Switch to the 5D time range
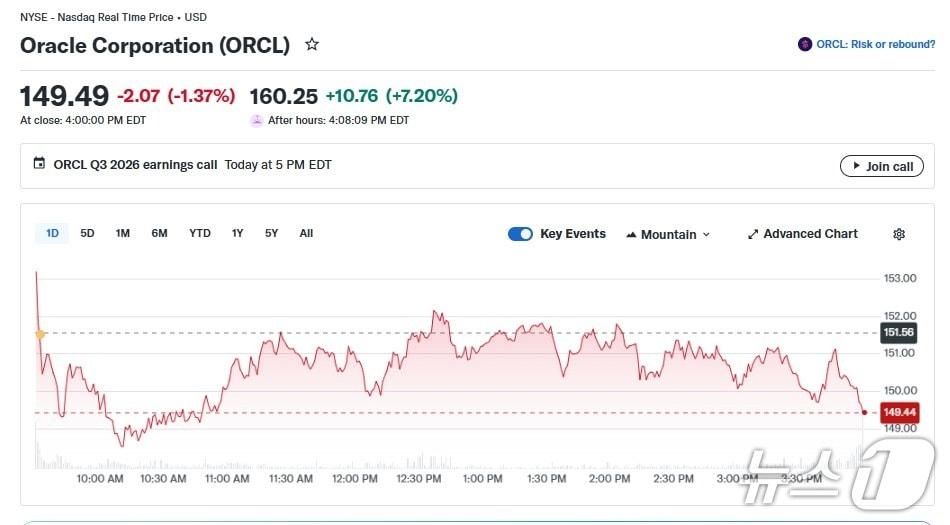 click(87, 233)
